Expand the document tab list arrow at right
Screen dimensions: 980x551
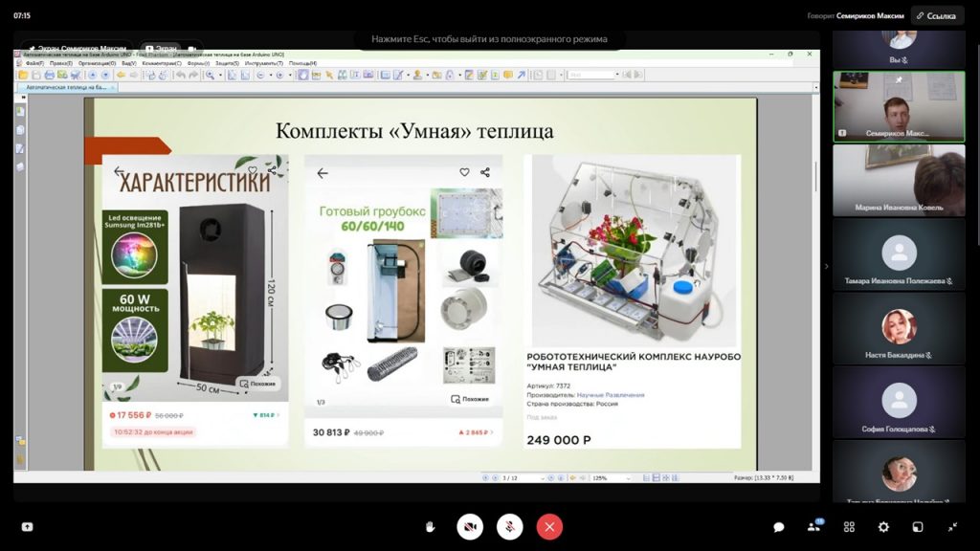pyautogui.click(x=815, y=87)
